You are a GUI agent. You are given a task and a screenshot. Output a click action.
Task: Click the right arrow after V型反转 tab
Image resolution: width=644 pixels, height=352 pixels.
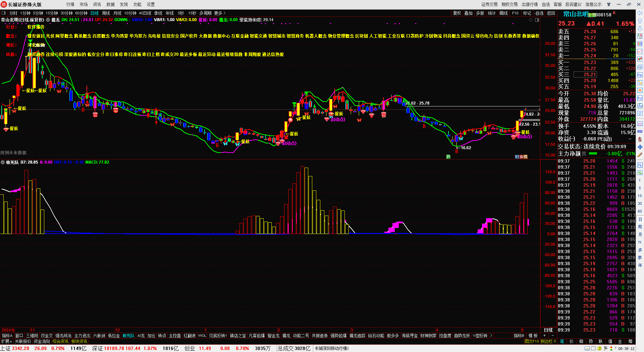(491, 336)
